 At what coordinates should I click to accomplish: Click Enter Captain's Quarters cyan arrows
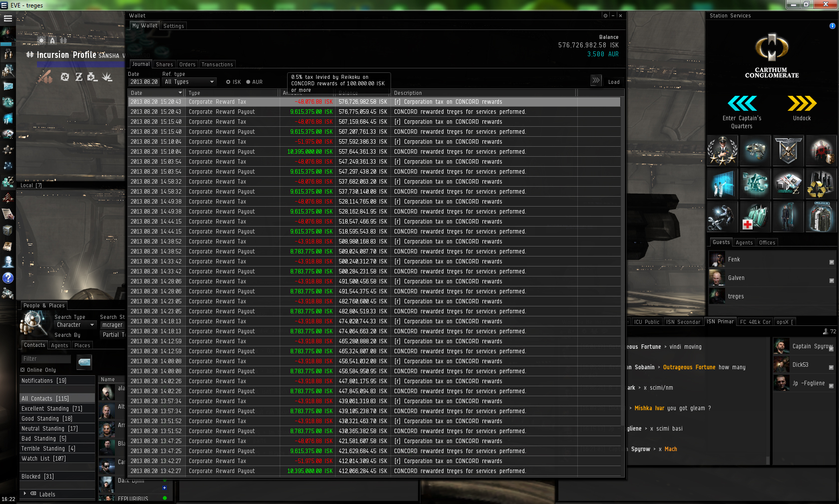[x=742, y=103]
